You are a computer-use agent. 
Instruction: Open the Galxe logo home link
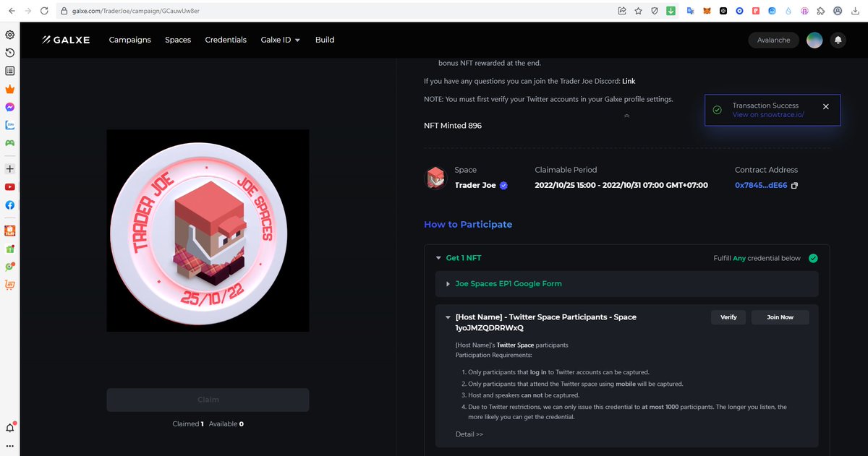coord(66,40)
